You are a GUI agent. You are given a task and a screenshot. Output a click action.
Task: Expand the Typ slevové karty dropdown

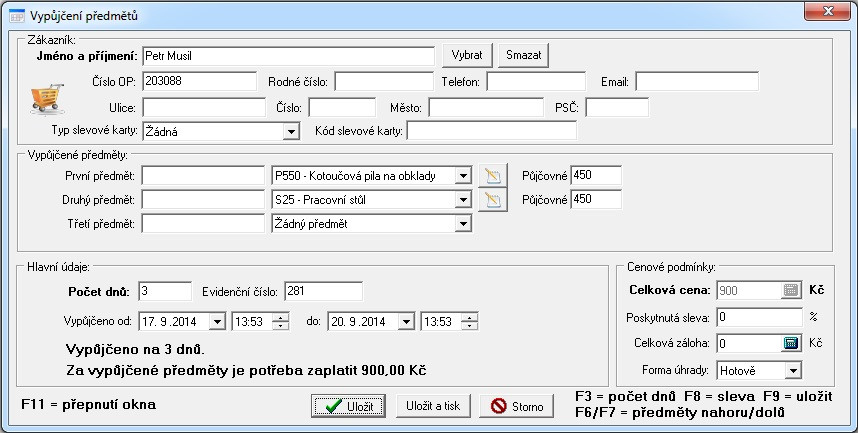pos(291,131)
